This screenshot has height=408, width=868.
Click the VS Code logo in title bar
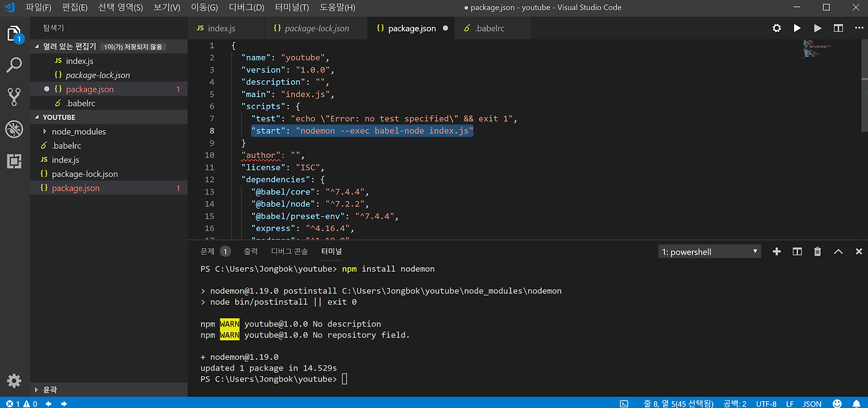coord(9,7)
